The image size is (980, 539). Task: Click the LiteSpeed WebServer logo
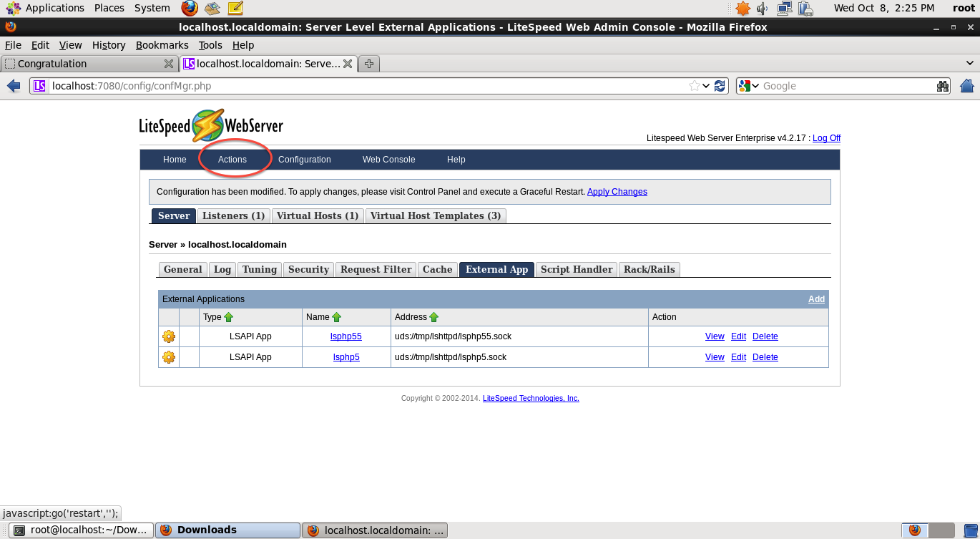click(x=211, y=126)
